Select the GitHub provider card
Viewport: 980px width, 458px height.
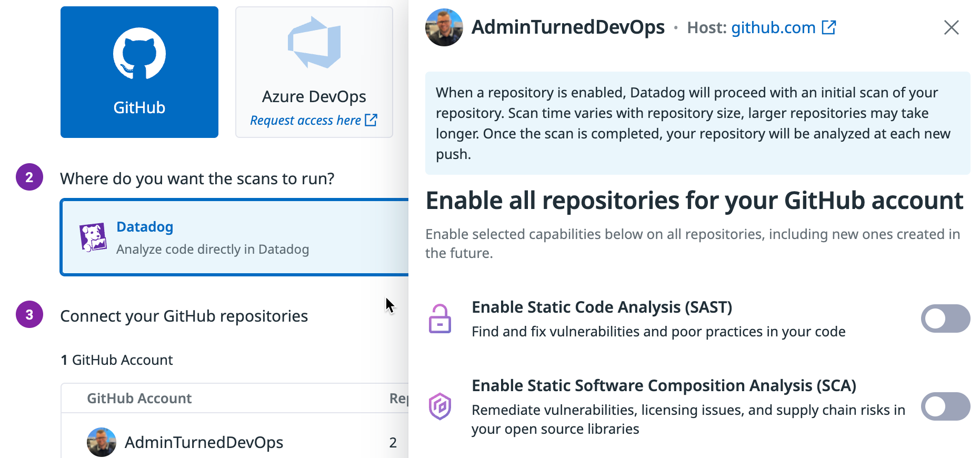139,72
